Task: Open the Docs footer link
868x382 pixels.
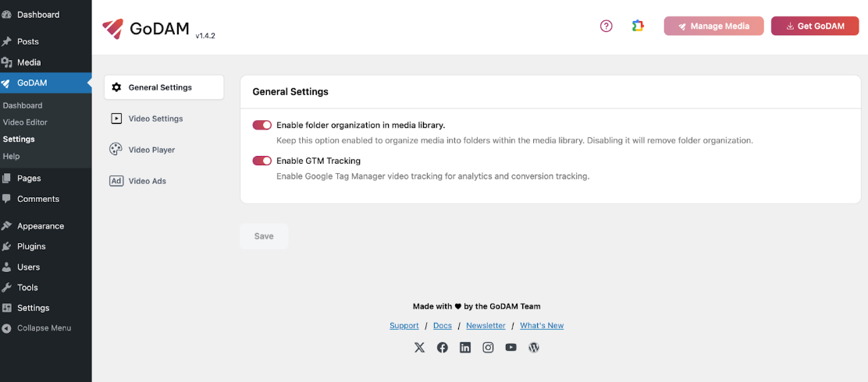Action: (443, 326)
